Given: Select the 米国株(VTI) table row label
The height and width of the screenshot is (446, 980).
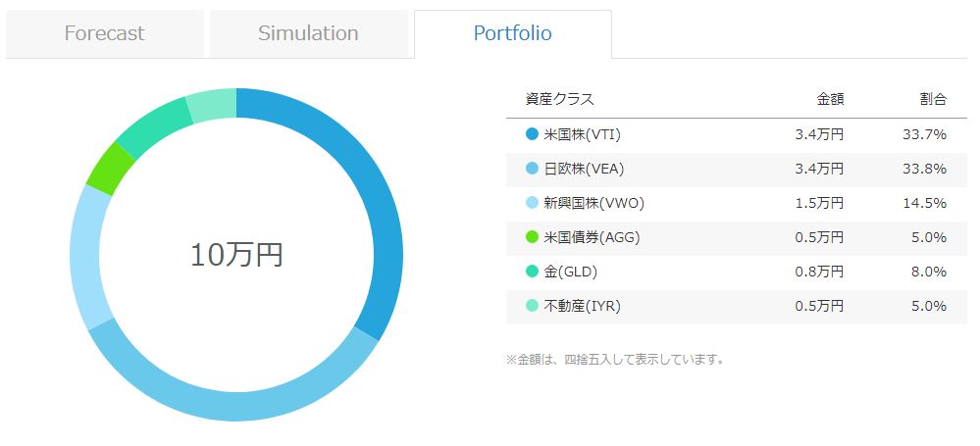Looking at the screenshot, I should [x=582, y=134].
